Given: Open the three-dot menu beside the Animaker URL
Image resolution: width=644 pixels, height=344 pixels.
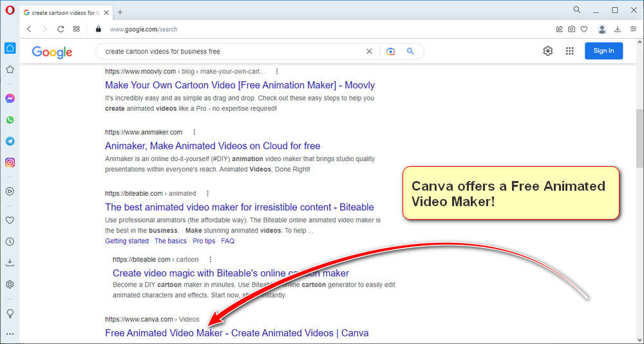Looking at the screenshot, I should [x=194, y=132].
